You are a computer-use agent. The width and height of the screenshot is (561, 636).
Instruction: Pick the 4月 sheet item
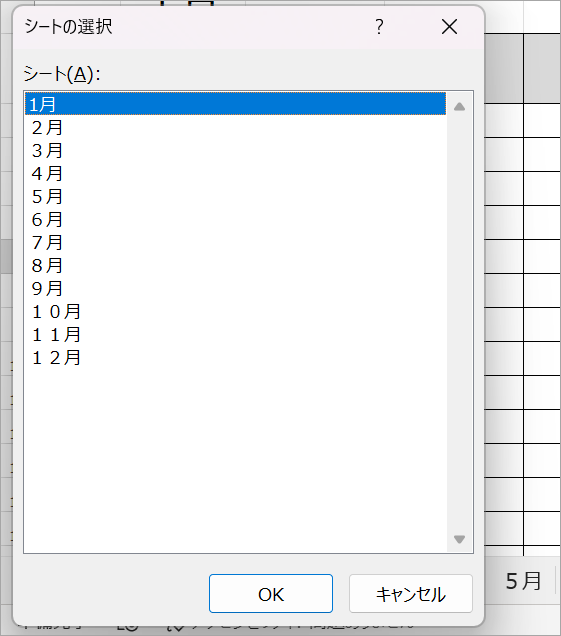(235, 174)
